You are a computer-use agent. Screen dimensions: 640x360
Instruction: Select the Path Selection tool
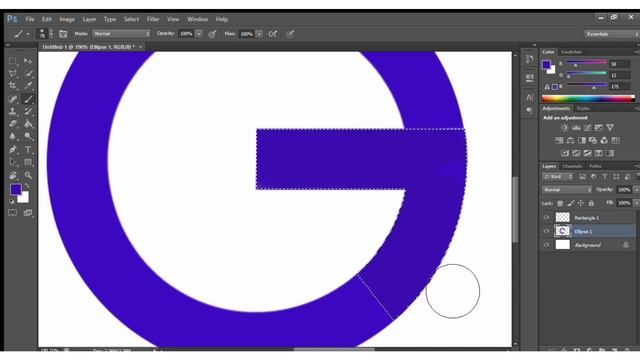(x=13, y=162)
